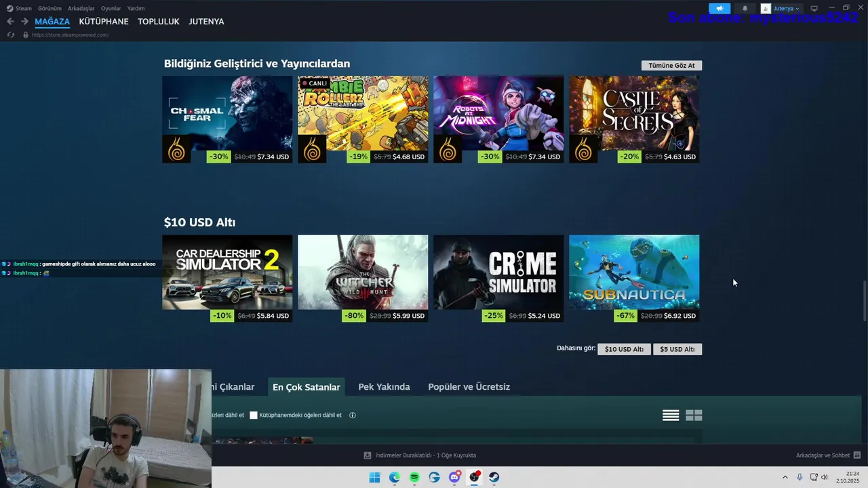Open the Steam menu
This screenshot has height=488, width=868.
24,8
